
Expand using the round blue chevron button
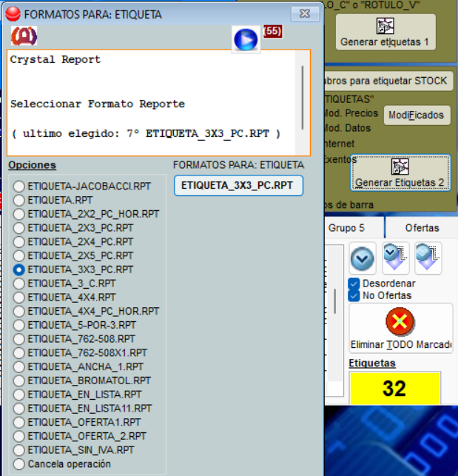pos(363,258)
